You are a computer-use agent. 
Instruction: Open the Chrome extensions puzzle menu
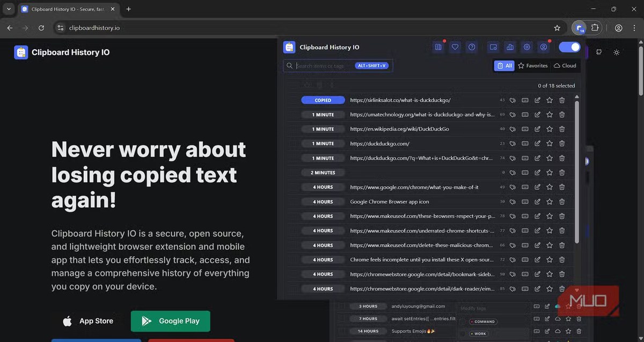click(595, 28)
